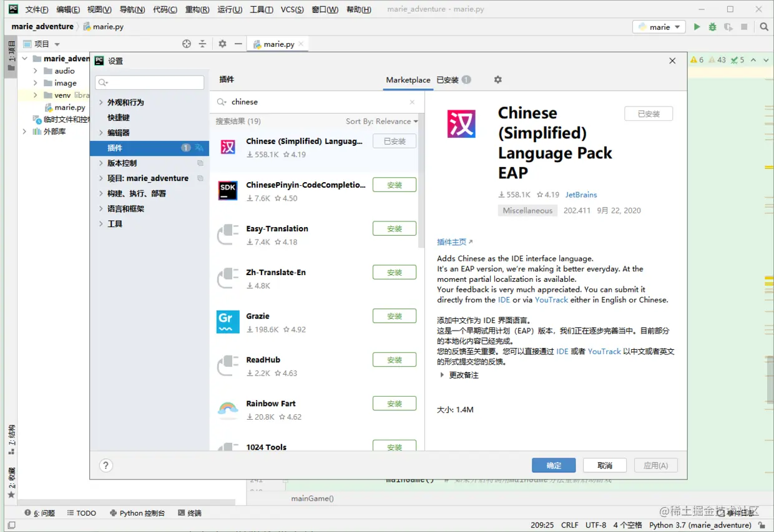Expand 更改备注 change notes section

442,375
